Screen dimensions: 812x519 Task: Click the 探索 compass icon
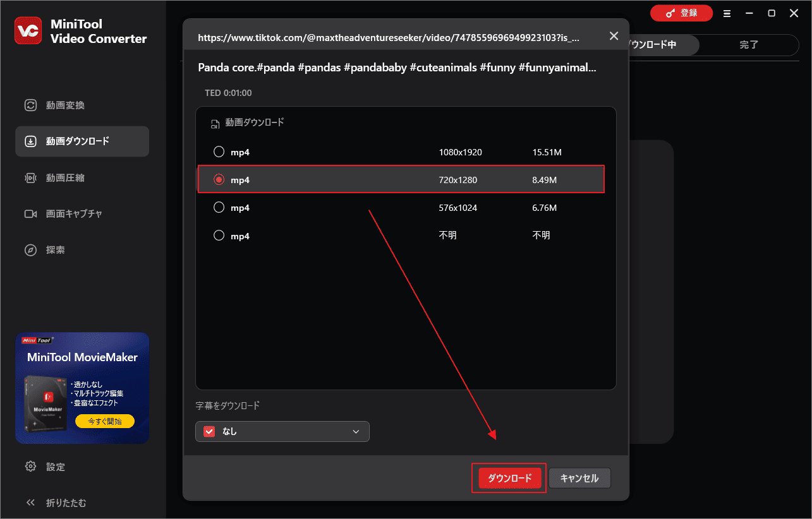tap(30, 250)
